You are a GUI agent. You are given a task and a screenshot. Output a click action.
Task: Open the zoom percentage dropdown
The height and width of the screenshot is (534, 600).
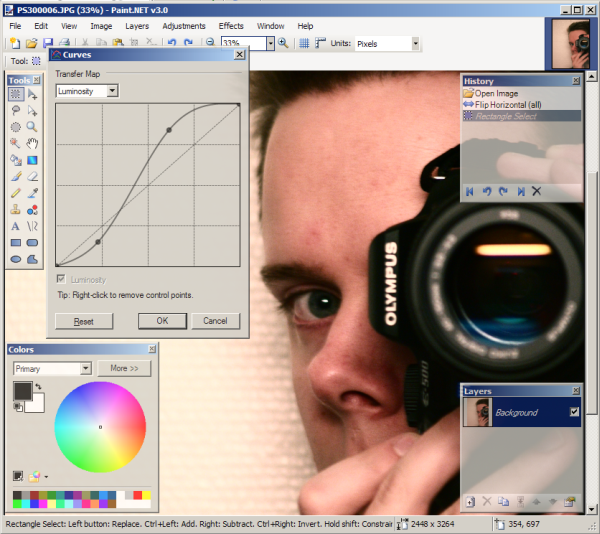pyautogui.click(x=270, y=44)
